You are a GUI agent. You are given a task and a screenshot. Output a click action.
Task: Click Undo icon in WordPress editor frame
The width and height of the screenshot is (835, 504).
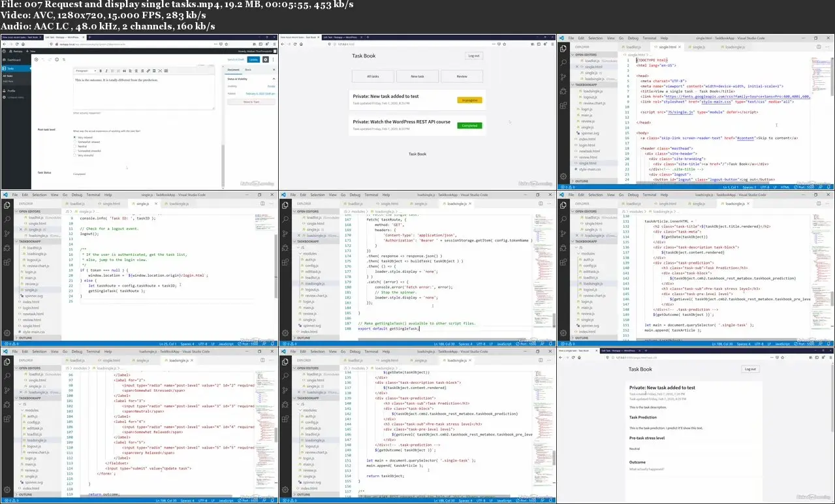43,59
